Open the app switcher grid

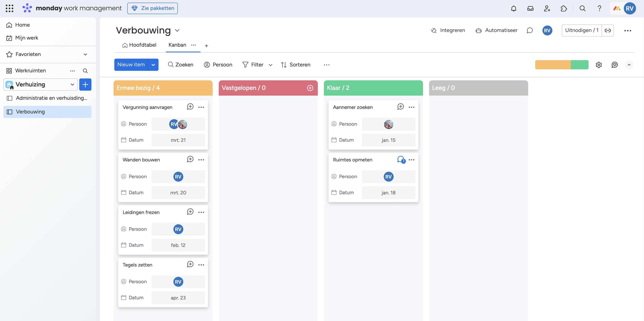click(x=10, y=8)
